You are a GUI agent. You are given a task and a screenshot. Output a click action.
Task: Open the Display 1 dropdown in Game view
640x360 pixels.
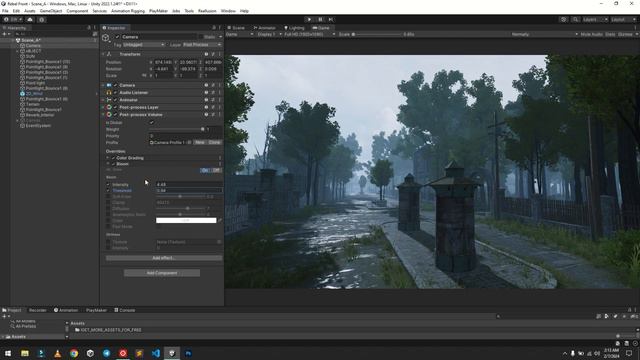pos(270,34)
